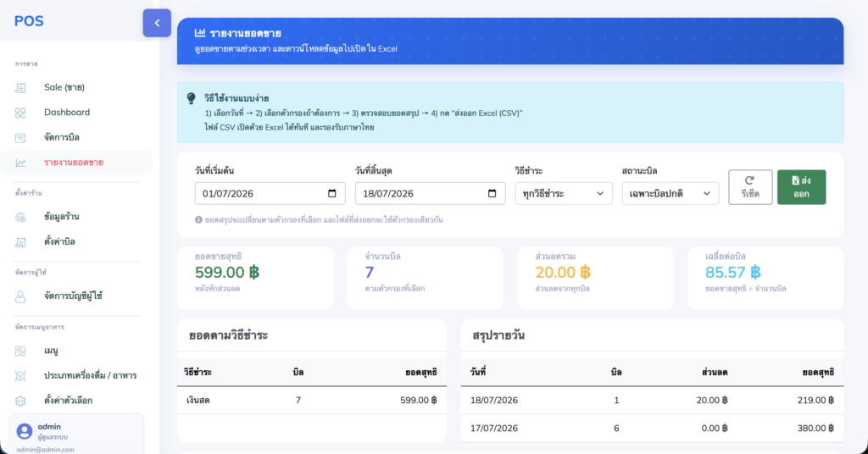Image resolution: width=868 pixels, height=454 pixels.
Task: Click the admin user name
Action: [49, 427]
